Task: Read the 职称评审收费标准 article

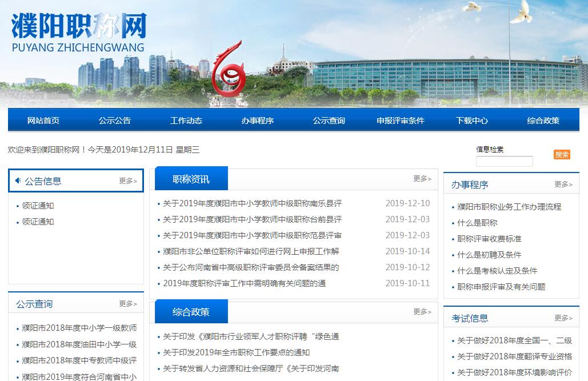Action: pyautogui.click(x=489, y=239)
